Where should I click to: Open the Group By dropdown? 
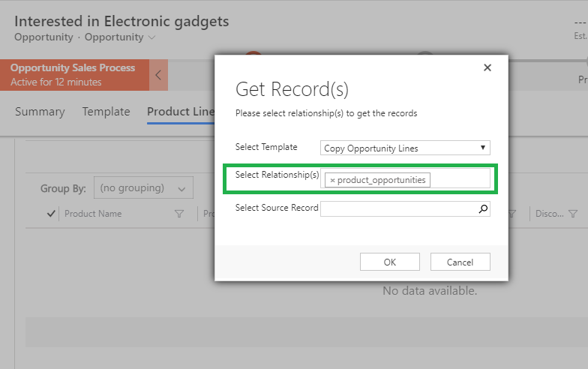[x=142, y=188]
